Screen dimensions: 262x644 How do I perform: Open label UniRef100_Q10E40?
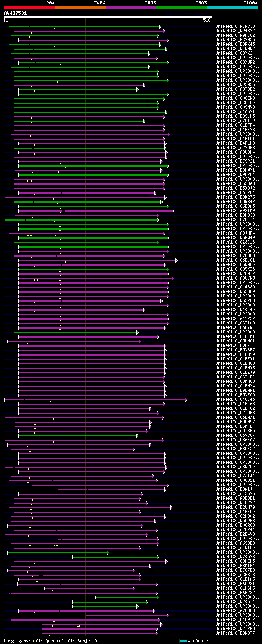[235, 310]
